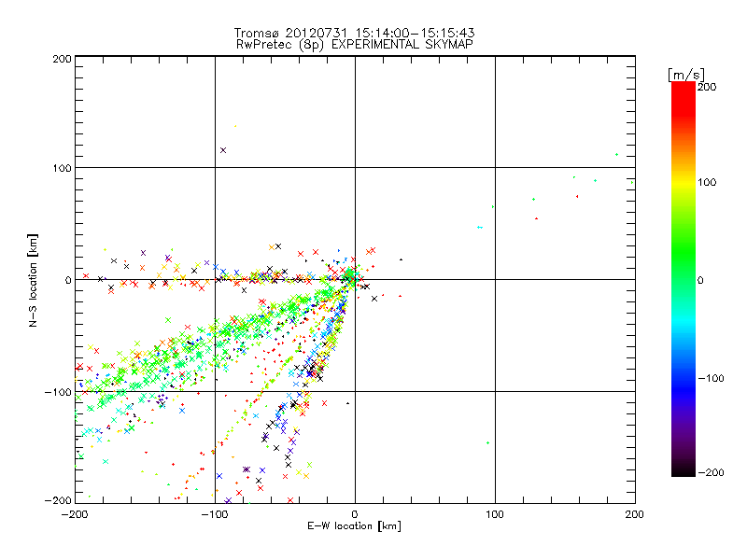
Task: Click the colorbar '0' tick label
Action: tap(700, 281)
